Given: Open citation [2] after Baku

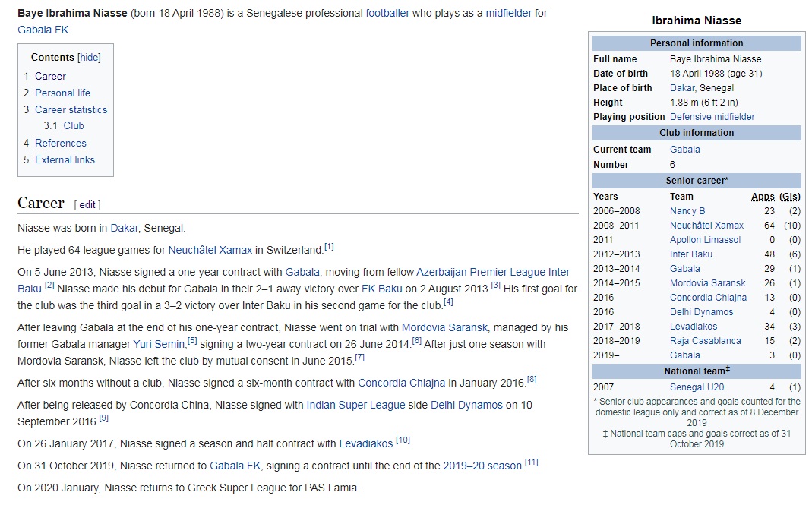Looking at the screenshot, I should (x=49, y=286).
